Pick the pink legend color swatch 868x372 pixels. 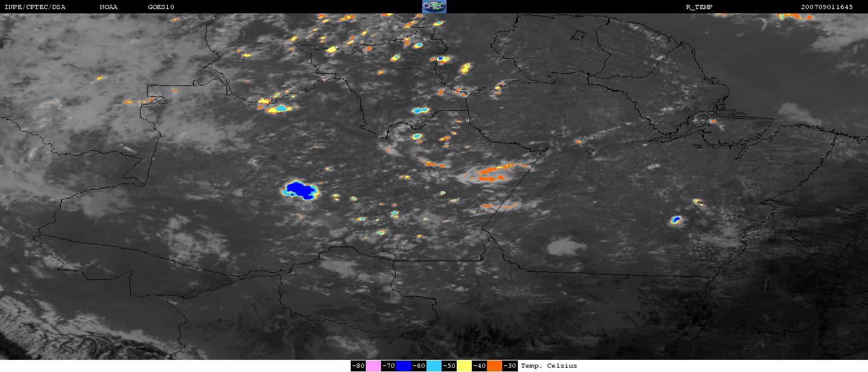[373, 366]
